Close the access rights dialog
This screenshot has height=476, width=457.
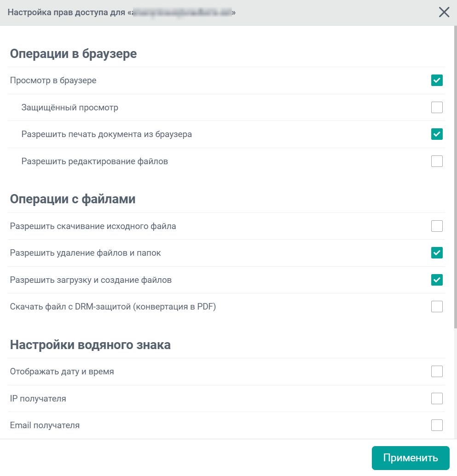[444, 12]
